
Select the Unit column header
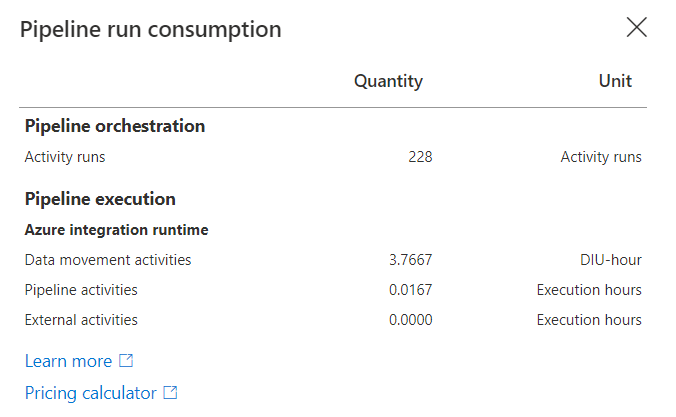click(615, 81)
